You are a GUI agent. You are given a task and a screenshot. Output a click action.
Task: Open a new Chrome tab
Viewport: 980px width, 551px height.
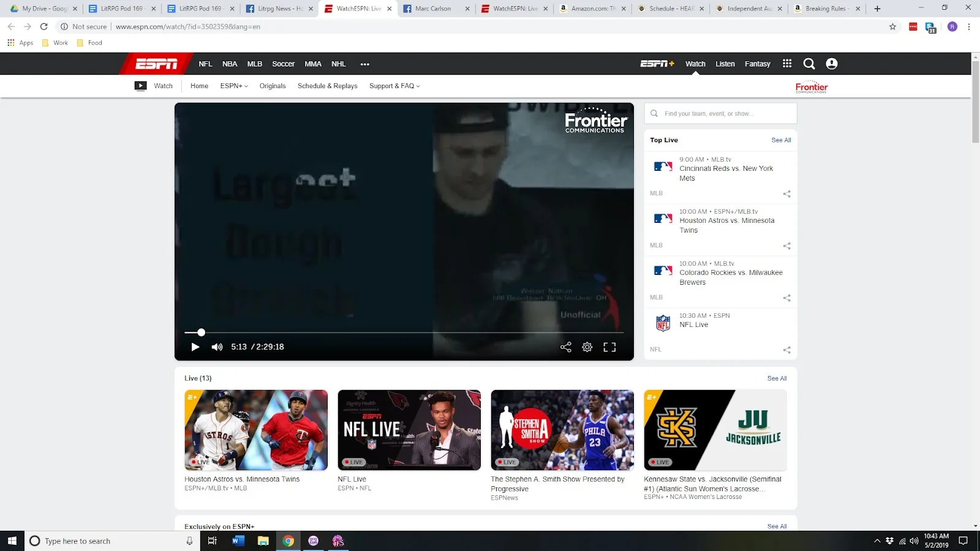click(877, 9)
